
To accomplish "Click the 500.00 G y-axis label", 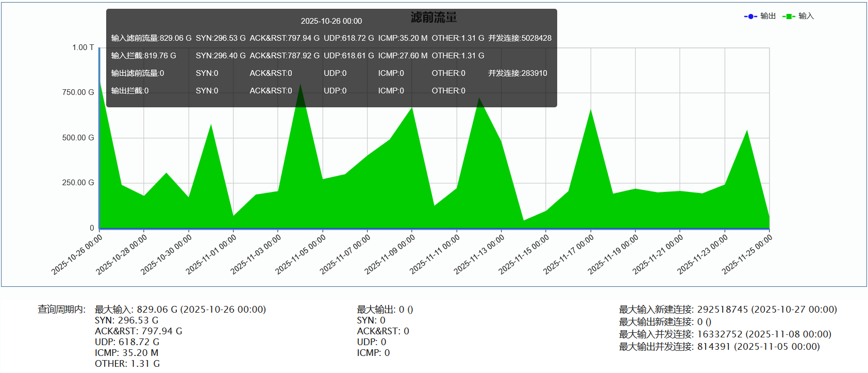I will [x=78, y=138].
